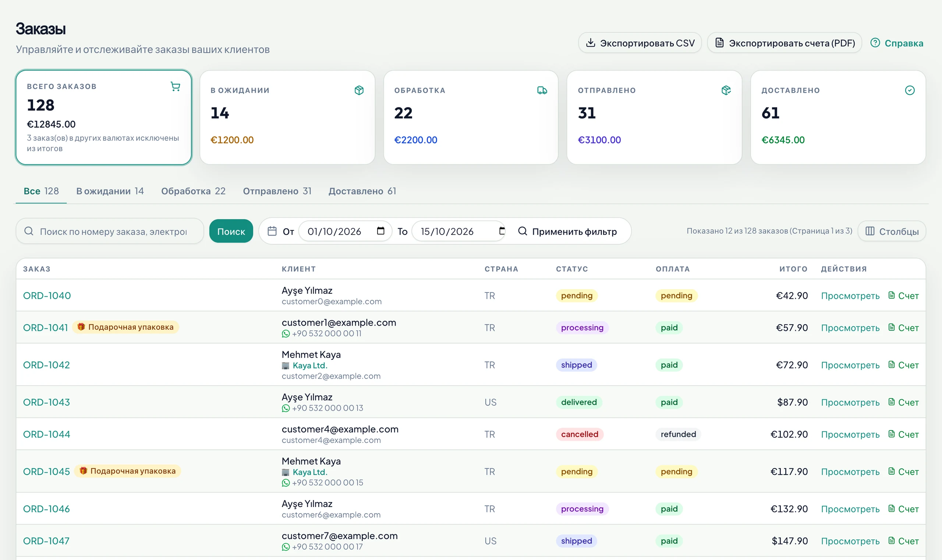This screenshot has height=560, width=942.
Task: Open order ORD-1044 link
Action: tap(46, 434)
